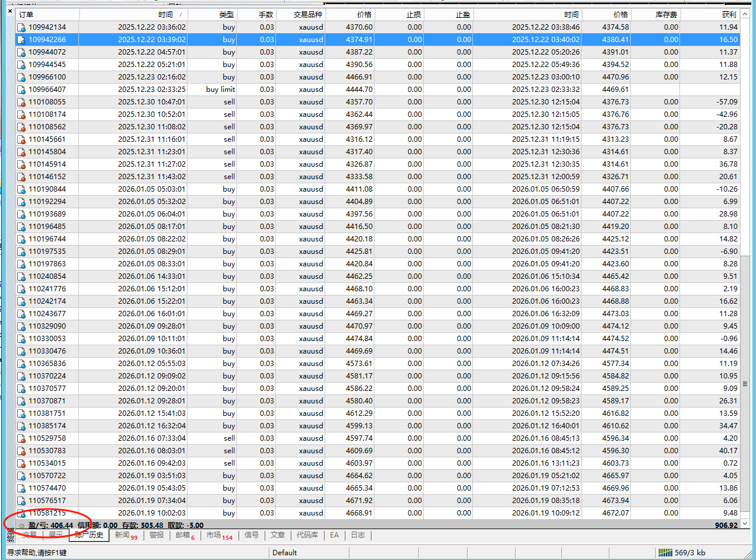
Task: Click the buy order icon for 110240854
Action: point(21,276)
